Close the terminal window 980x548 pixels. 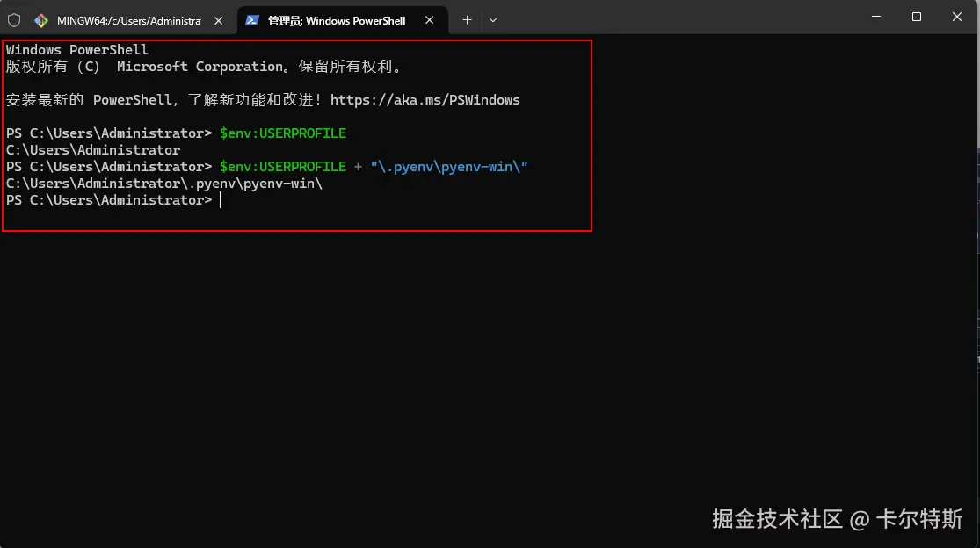pos(957,17)
